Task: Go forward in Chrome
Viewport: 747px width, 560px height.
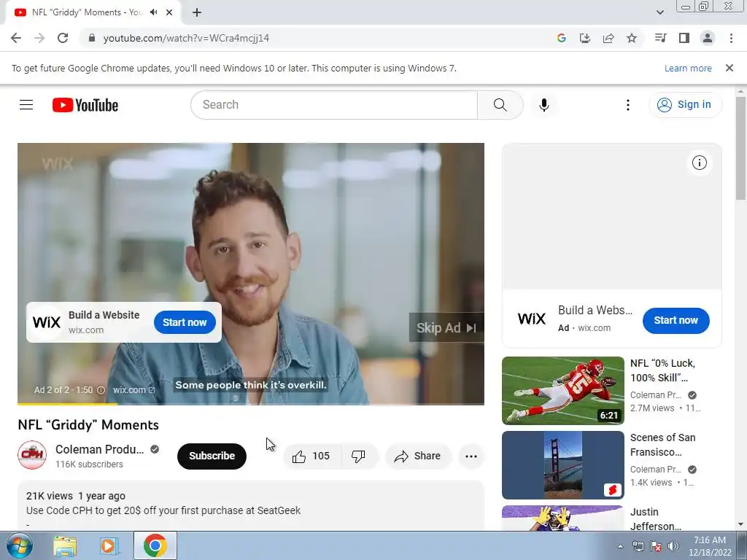Action: [39, 38]
